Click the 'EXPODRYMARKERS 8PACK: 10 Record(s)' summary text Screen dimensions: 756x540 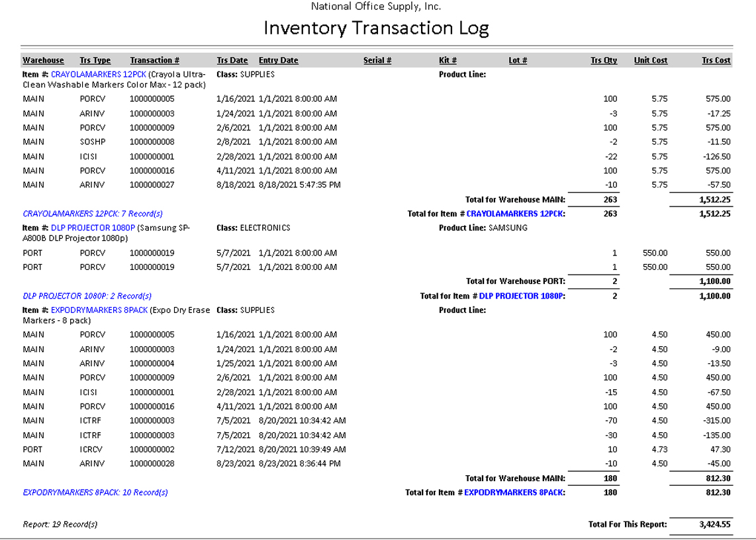(x=95, y=492)
